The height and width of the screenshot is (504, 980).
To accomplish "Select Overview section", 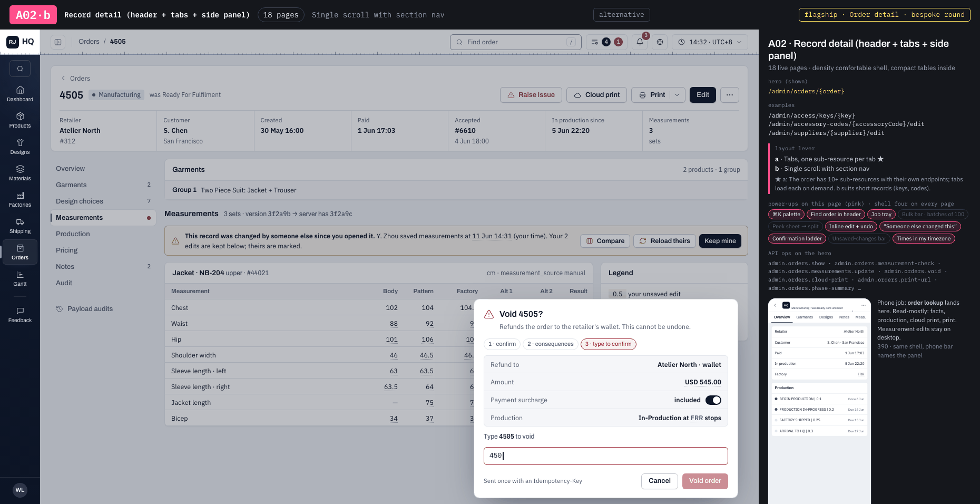I will tap(103, 169).
